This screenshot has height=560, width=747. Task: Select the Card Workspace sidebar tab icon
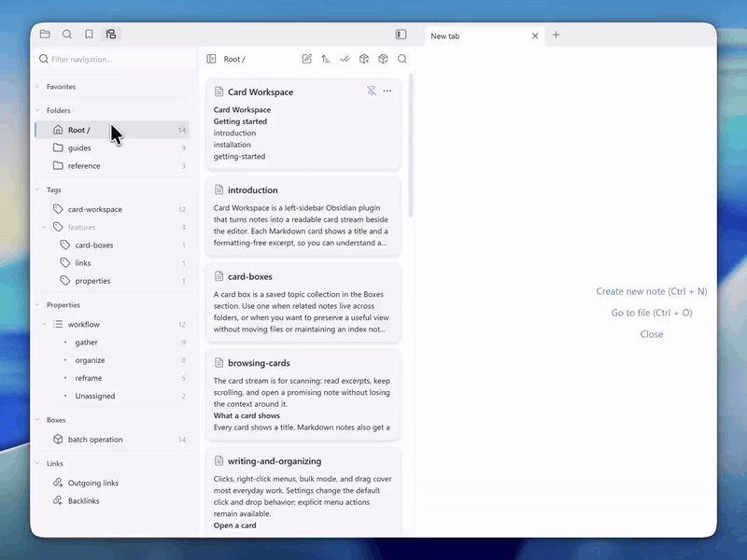(x=110, y=34)
